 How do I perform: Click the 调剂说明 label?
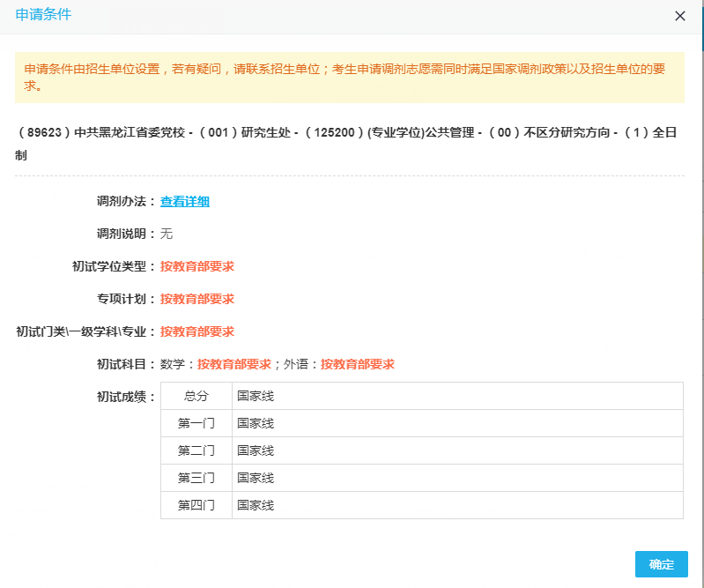pos(126,234)
